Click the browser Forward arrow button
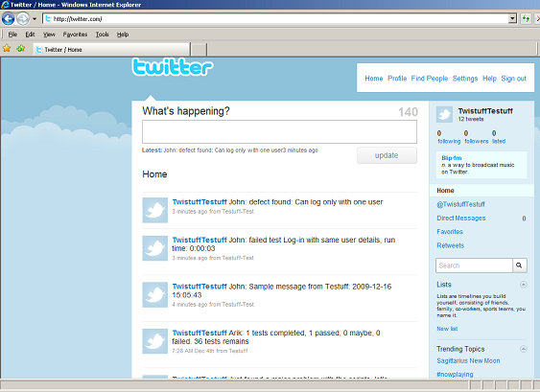540x392 pixels. point(23,18)
